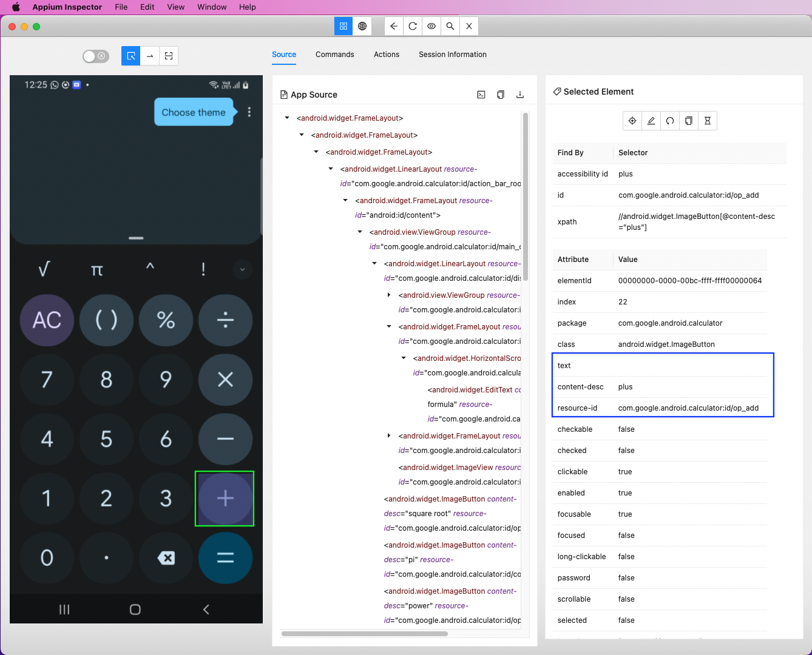Expand the android.view.ViewGroup node
Viewport: 812px width, 655px height.
389,295
